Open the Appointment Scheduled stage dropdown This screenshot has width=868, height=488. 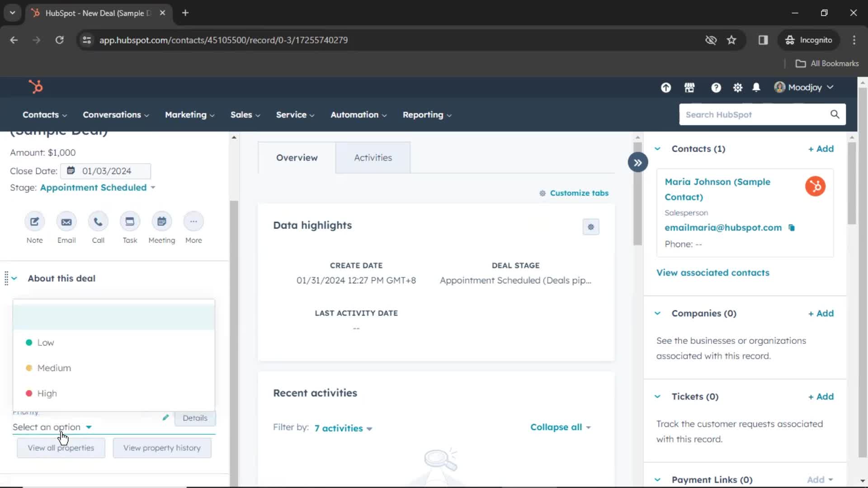98,188
